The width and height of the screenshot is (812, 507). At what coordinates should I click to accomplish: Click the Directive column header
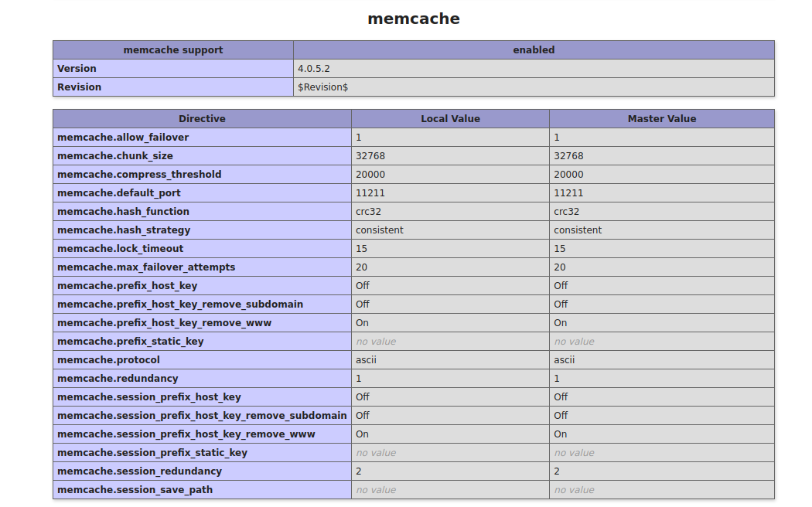pos(202,119)
